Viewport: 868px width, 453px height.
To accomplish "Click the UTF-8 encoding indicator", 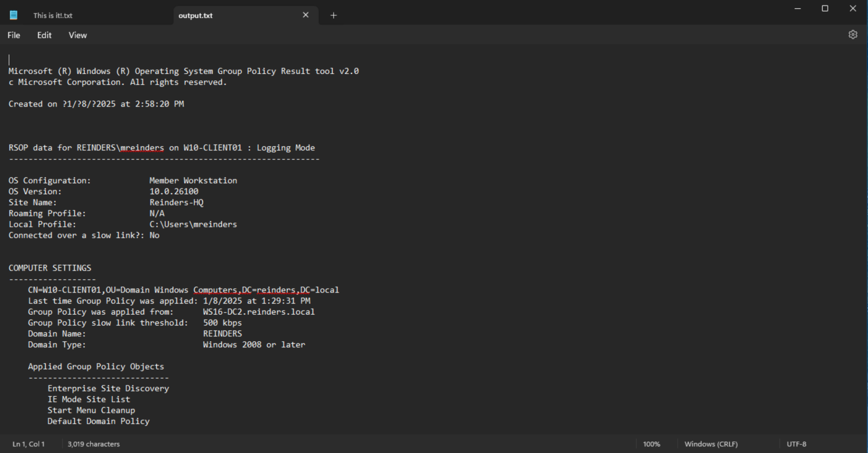I will (796, 444).
